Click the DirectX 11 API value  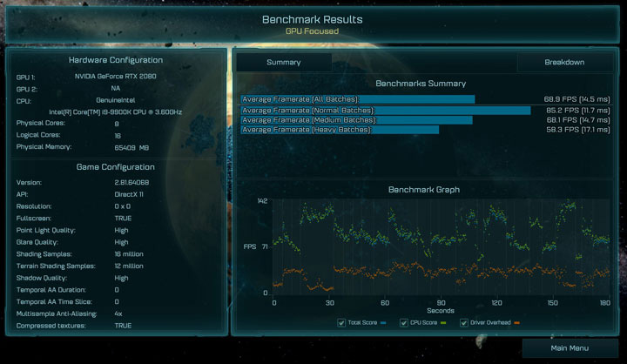coord(129,194)
